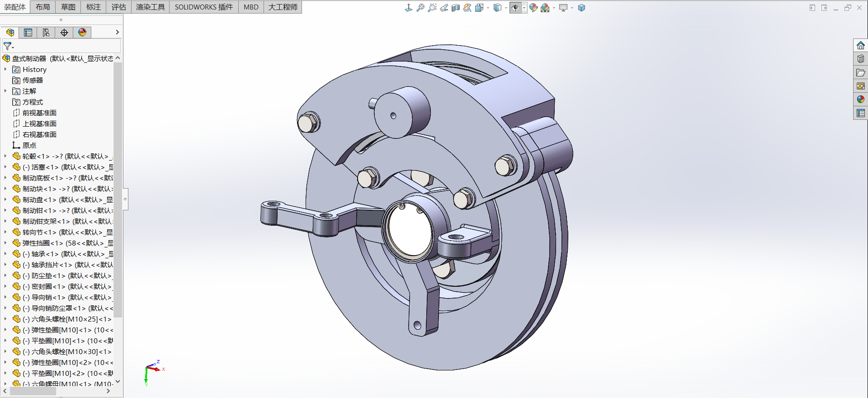
Task: Open PropertyManager panel tab
Action: tap(28, 32)
